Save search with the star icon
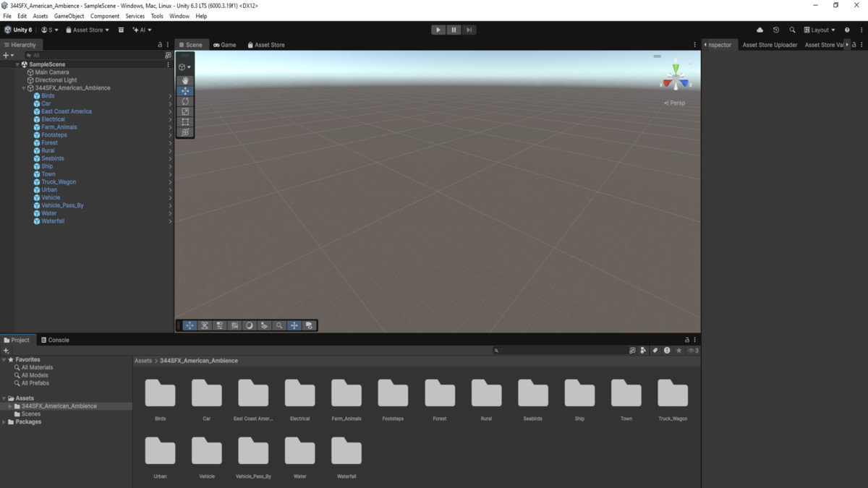 pyautogui.click(x=678, y=351)
